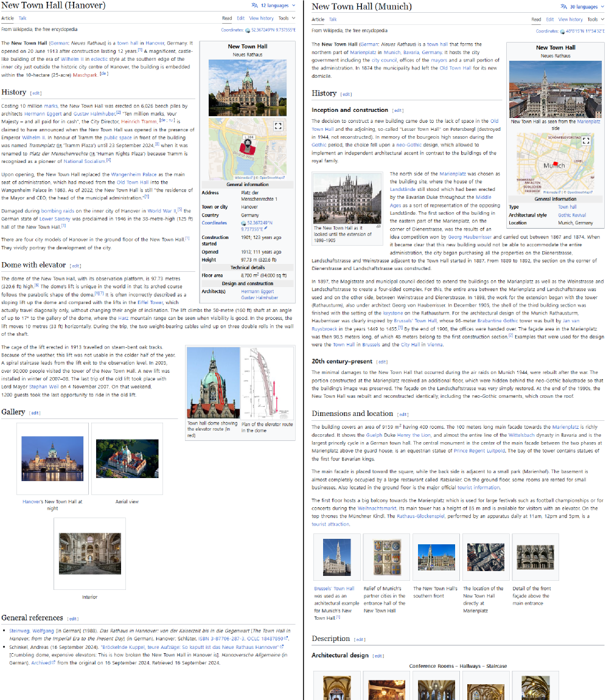Open Edit tab on Hanover page
Image resolution: width=606 pixels, height=700 pixels.
pyautogui.click(x=241, y=18)
